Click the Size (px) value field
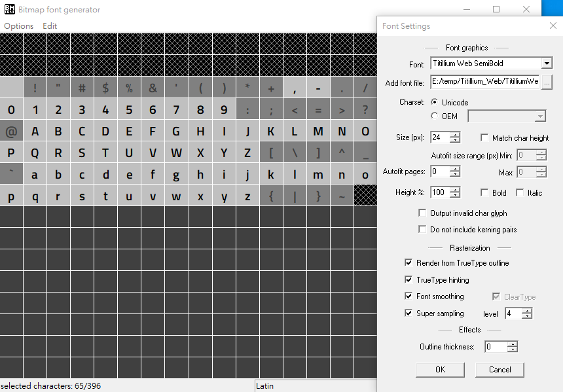The width and height of the screenshot is (563, 392). point(441,137)
